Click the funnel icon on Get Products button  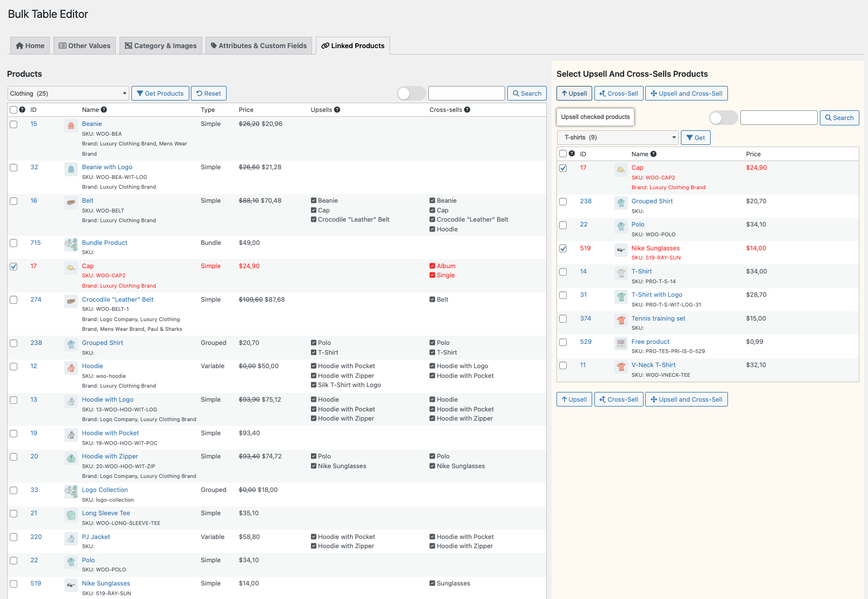[140, 93]
